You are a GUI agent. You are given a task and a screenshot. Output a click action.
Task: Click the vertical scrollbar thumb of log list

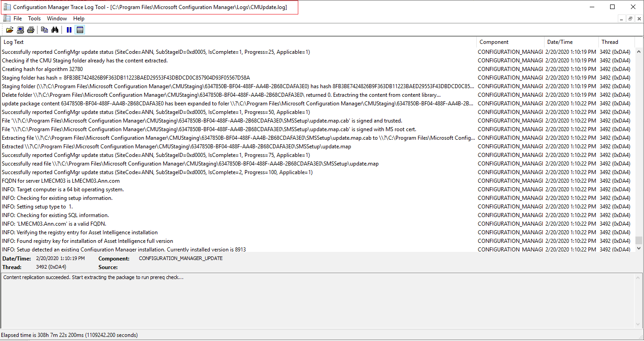[639, 240]
